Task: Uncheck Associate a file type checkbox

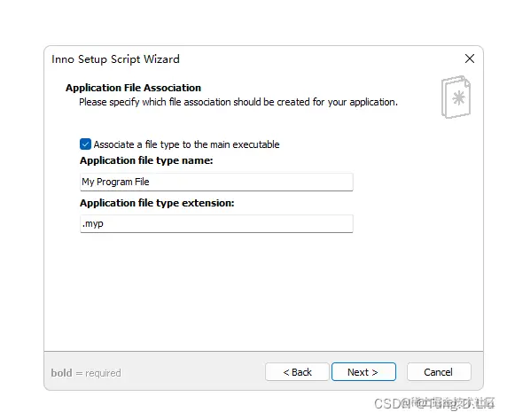Action: 85,144
